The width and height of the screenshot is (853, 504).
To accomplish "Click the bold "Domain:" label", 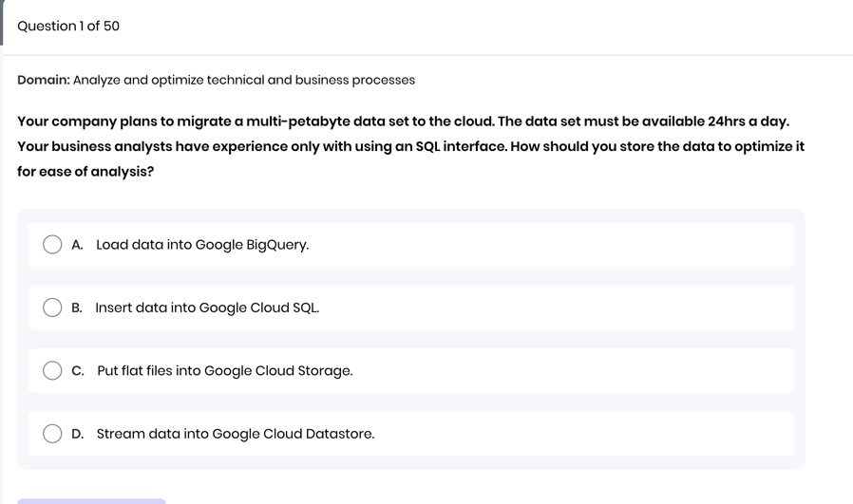I will [44, 80].
